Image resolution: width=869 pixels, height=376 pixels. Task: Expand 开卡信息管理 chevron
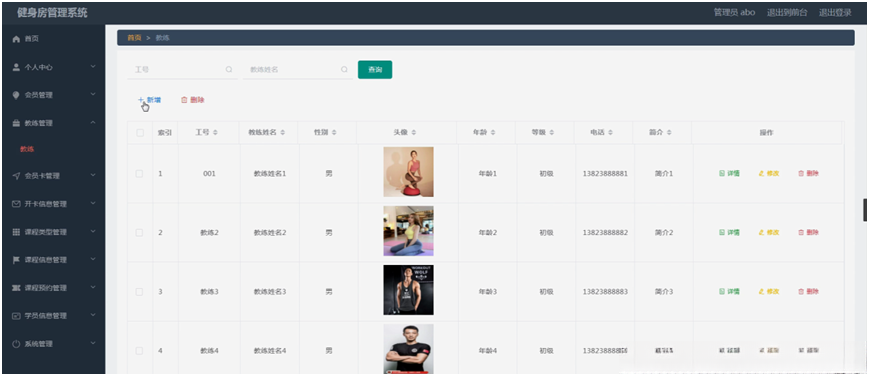coord(93,204)
